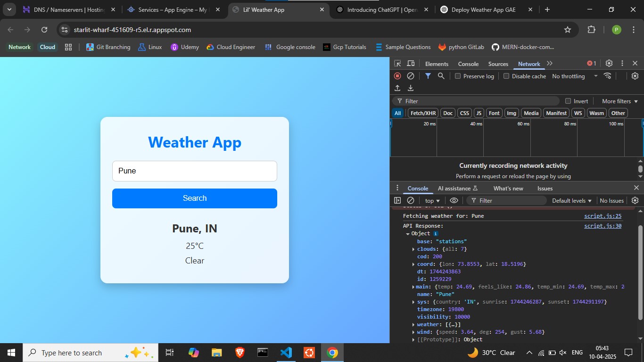Open network search magnifier icon
This screenshot has height=362, width=644.
[441, 76]
